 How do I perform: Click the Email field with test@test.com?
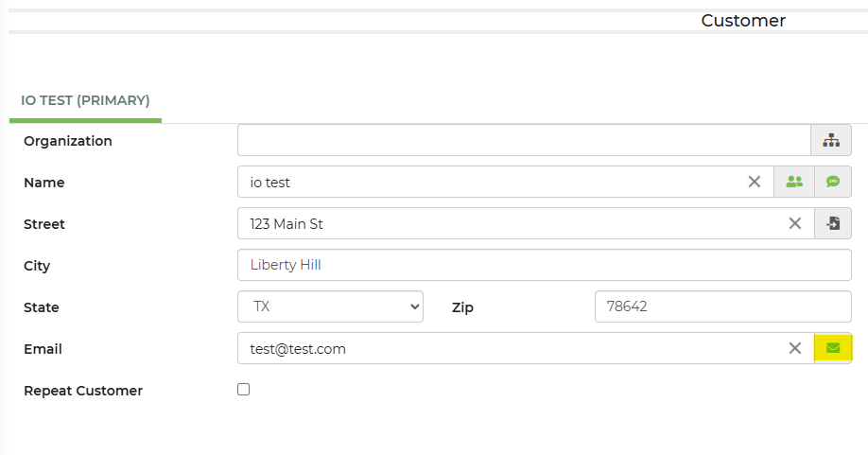[x=511, y=348]
